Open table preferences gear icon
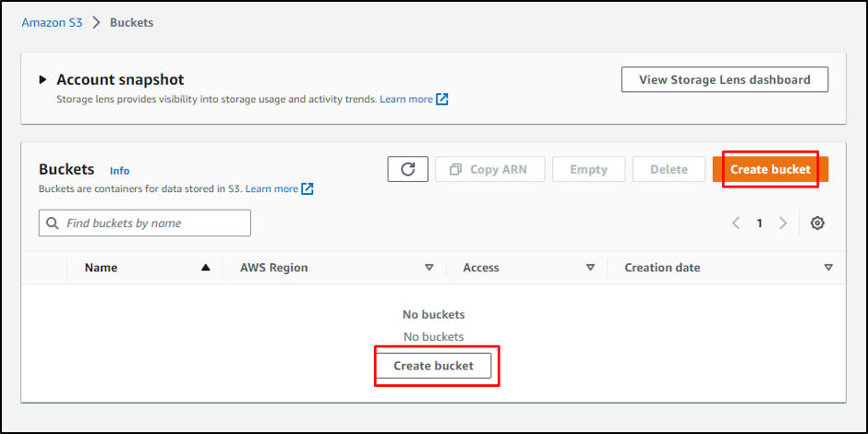Image resolution: width=868 pixels, height=434 pixels. 817,223
